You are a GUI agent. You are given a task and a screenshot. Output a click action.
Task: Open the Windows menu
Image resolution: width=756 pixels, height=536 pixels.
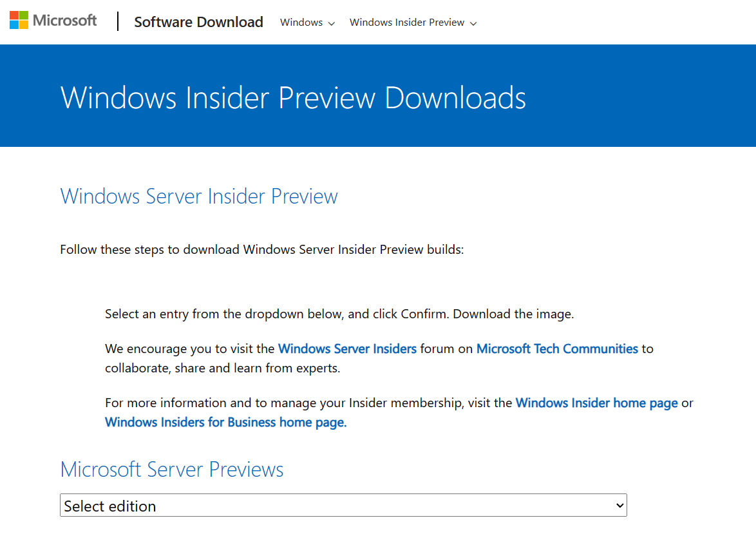[x=301, y=23]
